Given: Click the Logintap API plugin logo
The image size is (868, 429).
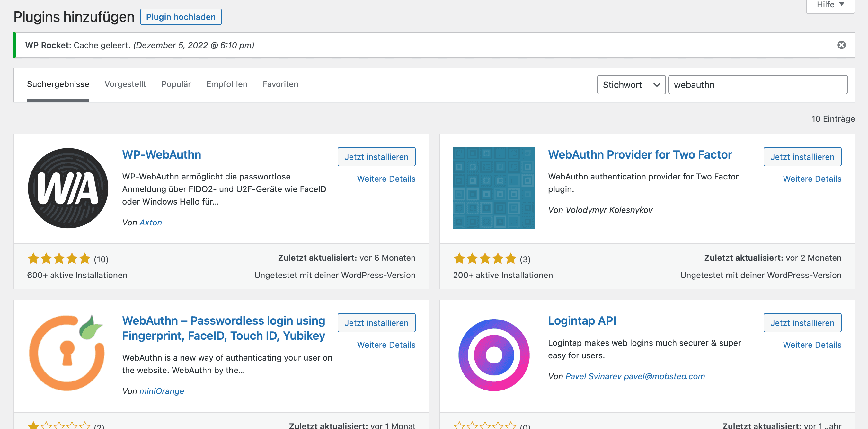Looking at the screenshot, I should click(494, 355).
